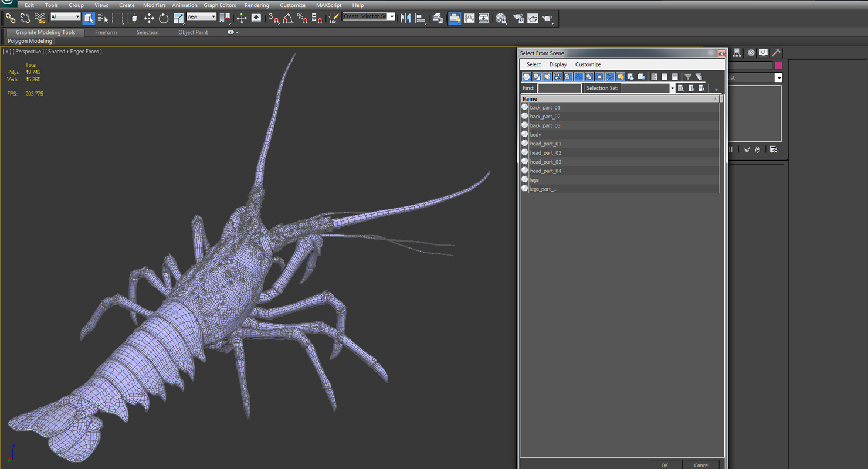Screen dimensions: 868x469
Task: Toggle Display Lights filter in Select From Scene
Action: 547,77
